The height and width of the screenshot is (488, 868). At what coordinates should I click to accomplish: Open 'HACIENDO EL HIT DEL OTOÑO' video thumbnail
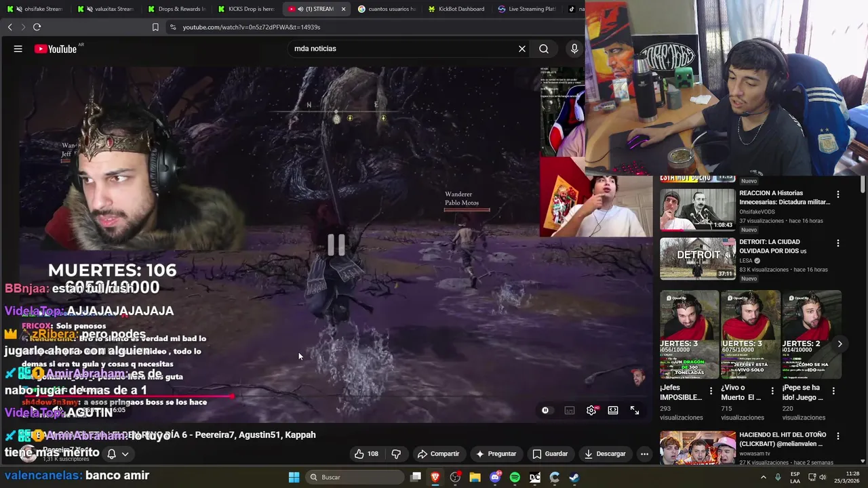[x=697, y=448]
